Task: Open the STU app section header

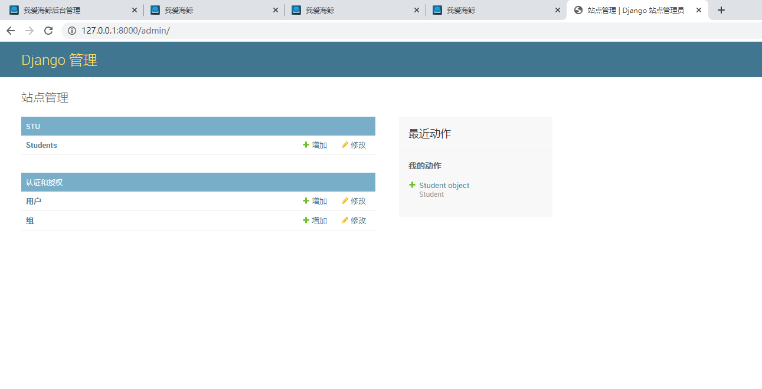Action: [33, 126]
